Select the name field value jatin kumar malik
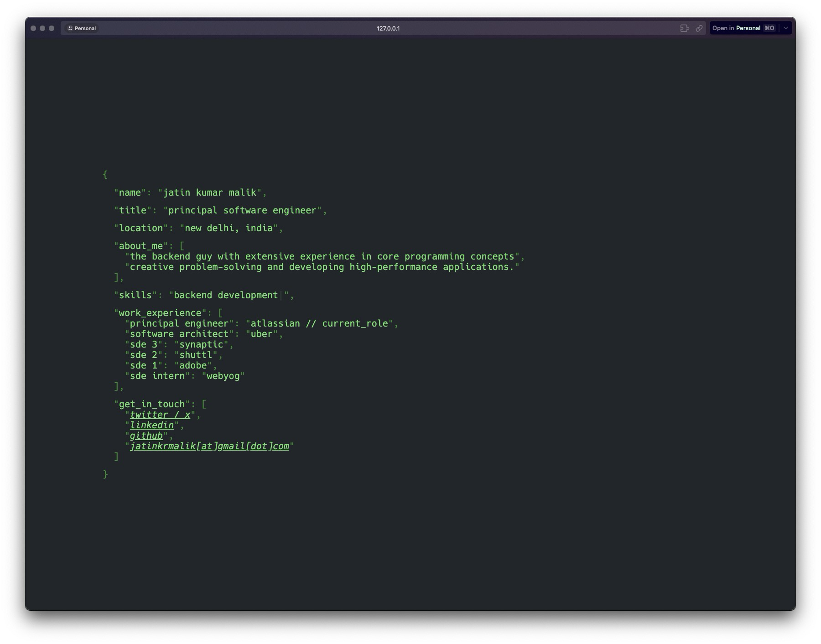 click(213, 192)
